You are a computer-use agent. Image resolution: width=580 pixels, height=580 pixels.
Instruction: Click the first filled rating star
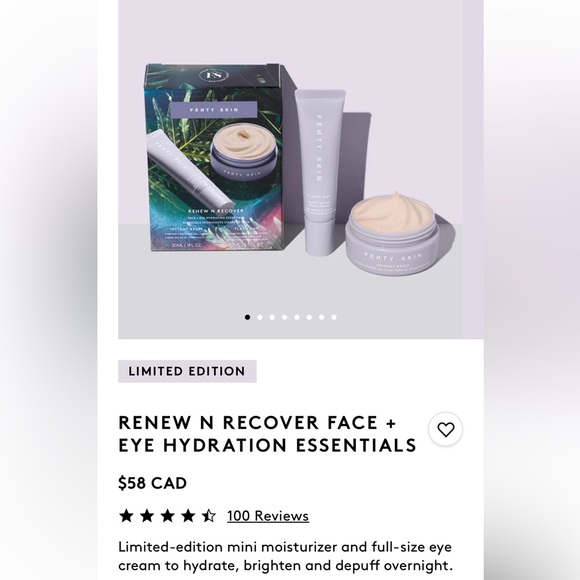tap(126, 516)
